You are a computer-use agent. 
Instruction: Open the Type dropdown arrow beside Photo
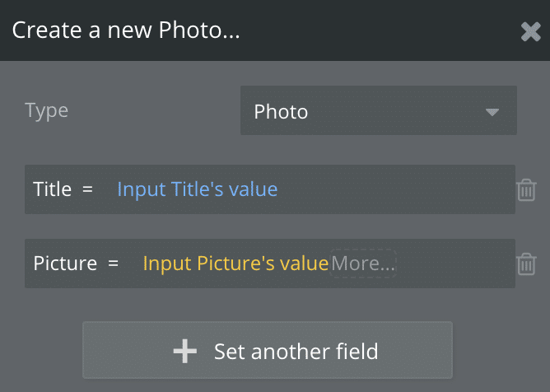click(x=492, y=111)
